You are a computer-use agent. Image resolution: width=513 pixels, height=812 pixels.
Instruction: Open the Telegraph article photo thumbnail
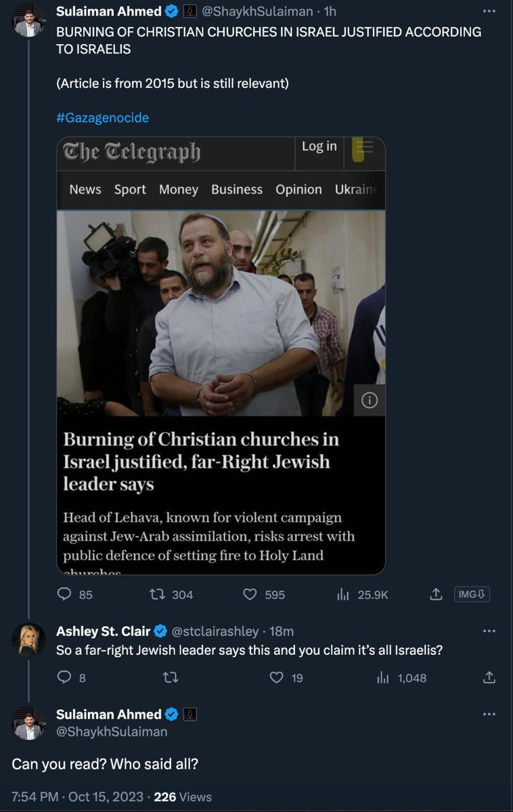coord(221,313)
